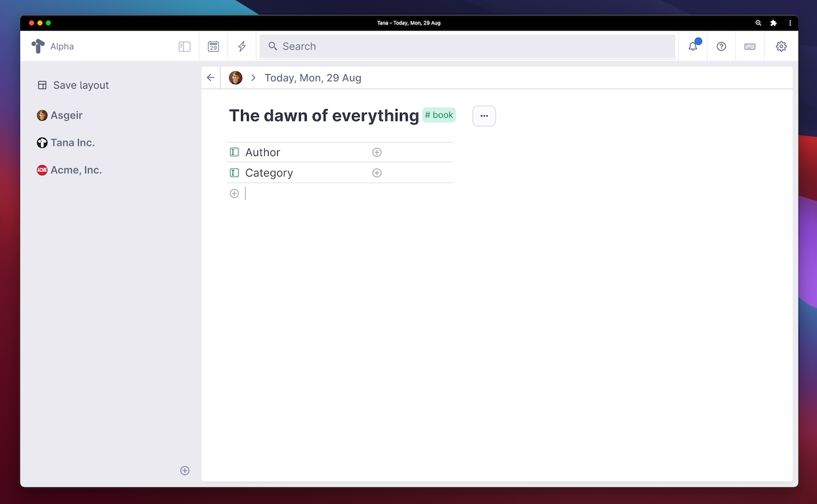817x504 pixels.
Task: Open the settings gear icon
Action: click(x=781, y=47)
